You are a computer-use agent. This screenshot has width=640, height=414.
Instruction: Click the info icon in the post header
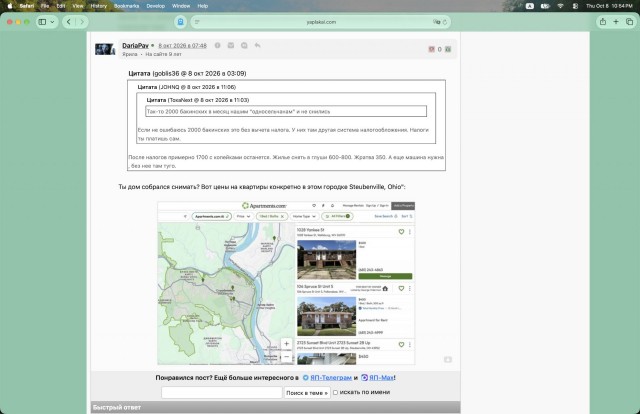218,45
